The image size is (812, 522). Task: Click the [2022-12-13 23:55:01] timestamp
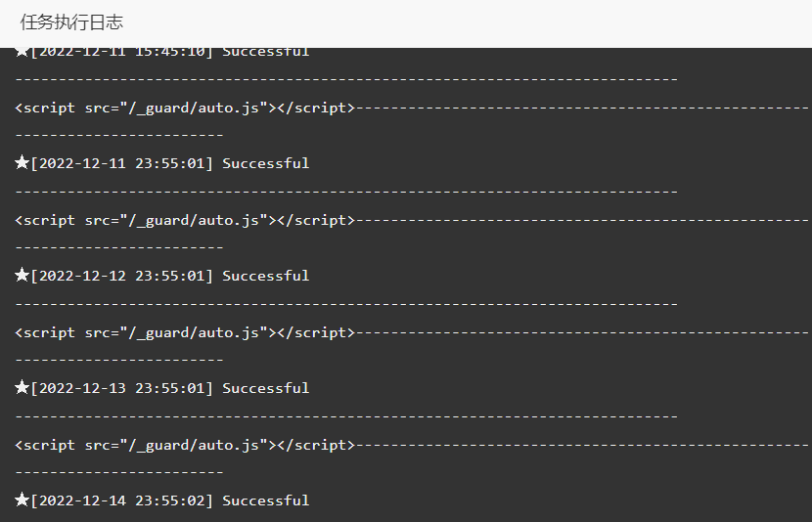121,388
